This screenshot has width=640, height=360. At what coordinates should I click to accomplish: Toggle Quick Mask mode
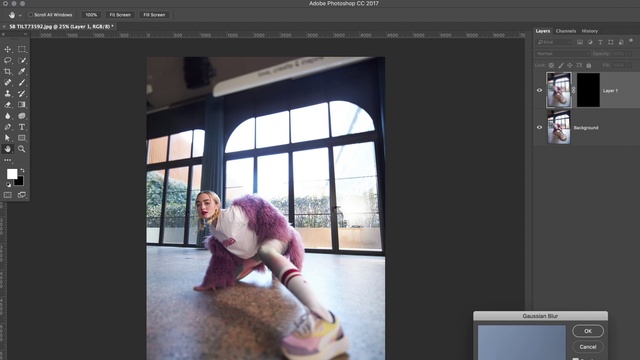8,195
